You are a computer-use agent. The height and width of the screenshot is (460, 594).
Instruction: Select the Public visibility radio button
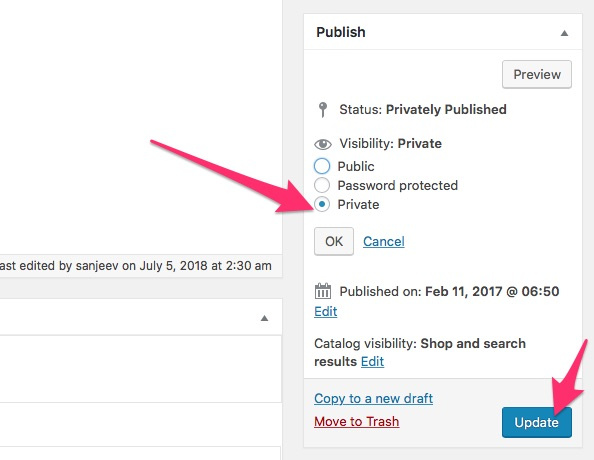[x=322, y=166]
